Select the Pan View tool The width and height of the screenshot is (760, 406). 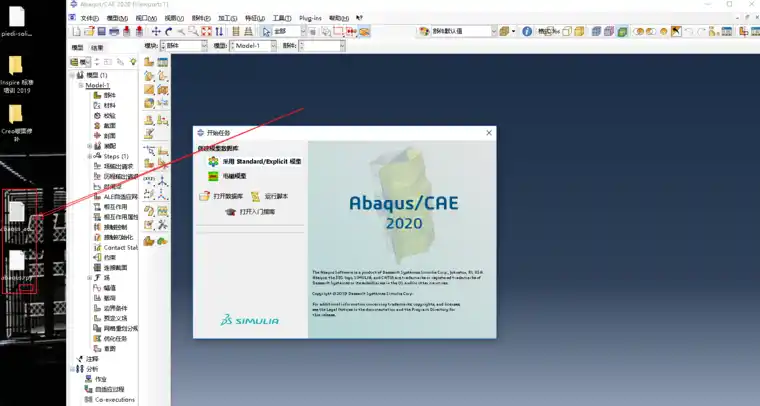click(x=156, y=31)
